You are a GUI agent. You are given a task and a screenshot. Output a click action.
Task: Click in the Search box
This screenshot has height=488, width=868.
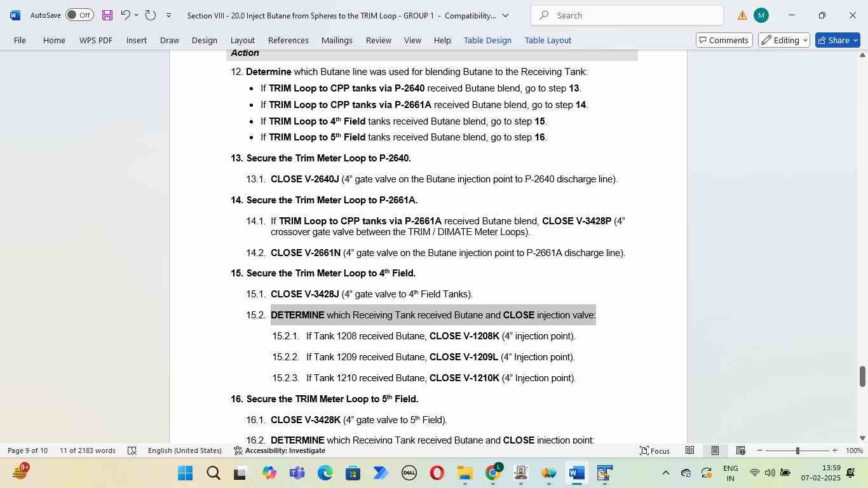click(627, 15)
